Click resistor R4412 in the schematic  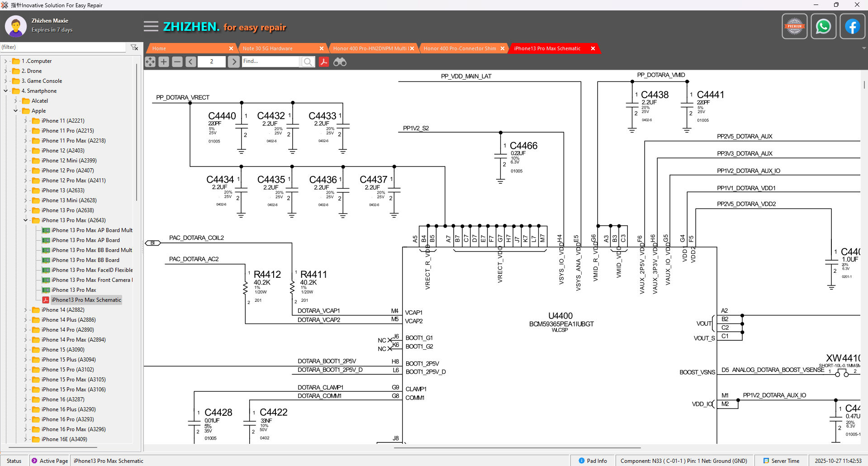click(267, 274)
